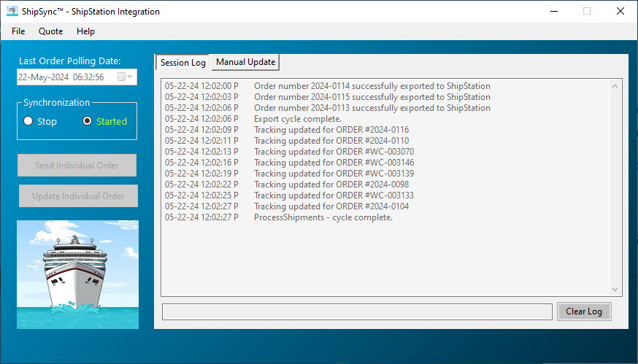Open the File menu

pos(18,31)
